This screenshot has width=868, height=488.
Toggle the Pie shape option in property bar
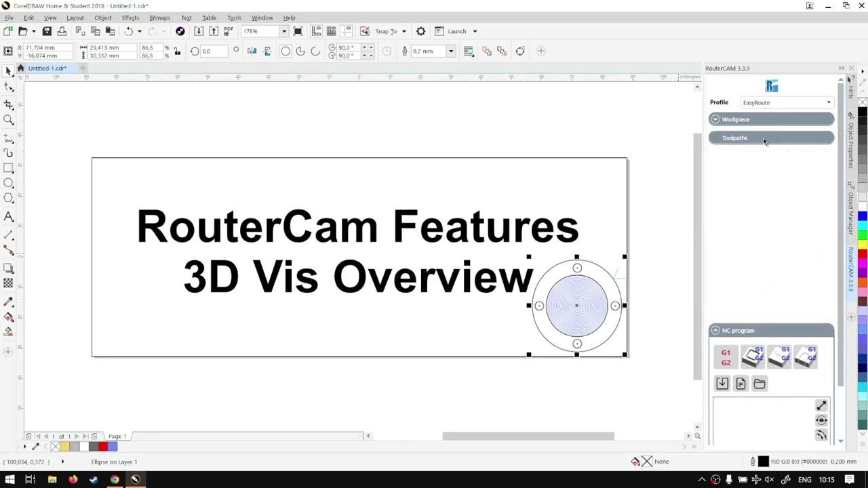tap(300, 52)
